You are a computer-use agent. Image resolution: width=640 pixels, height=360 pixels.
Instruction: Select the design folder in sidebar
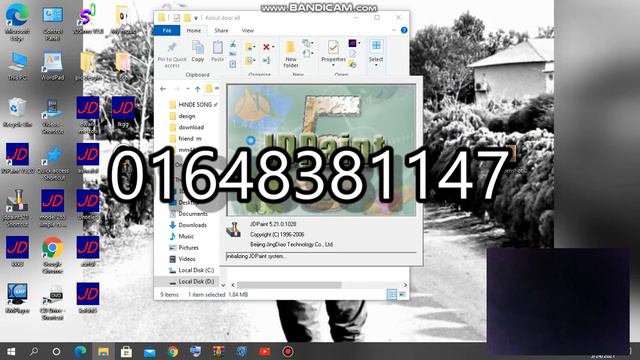[182, 116]
